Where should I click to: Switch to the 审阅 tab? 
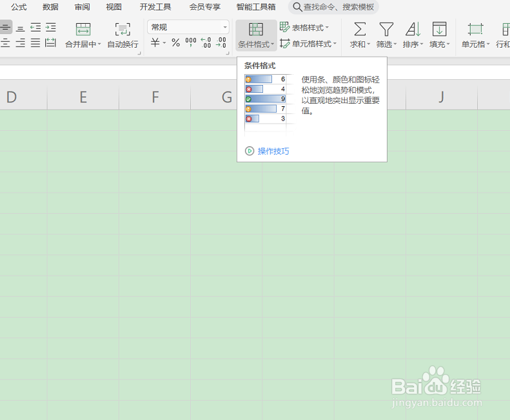[x=82, y=7]
